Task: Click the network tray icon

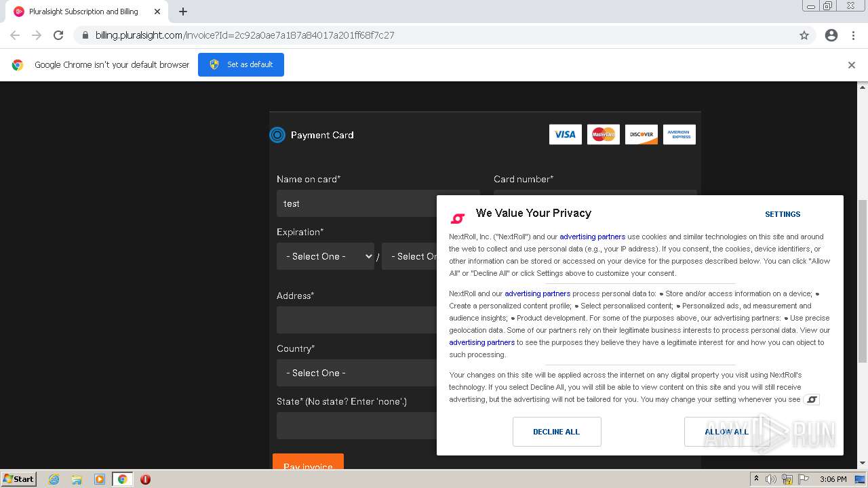Action: point(787,479)
